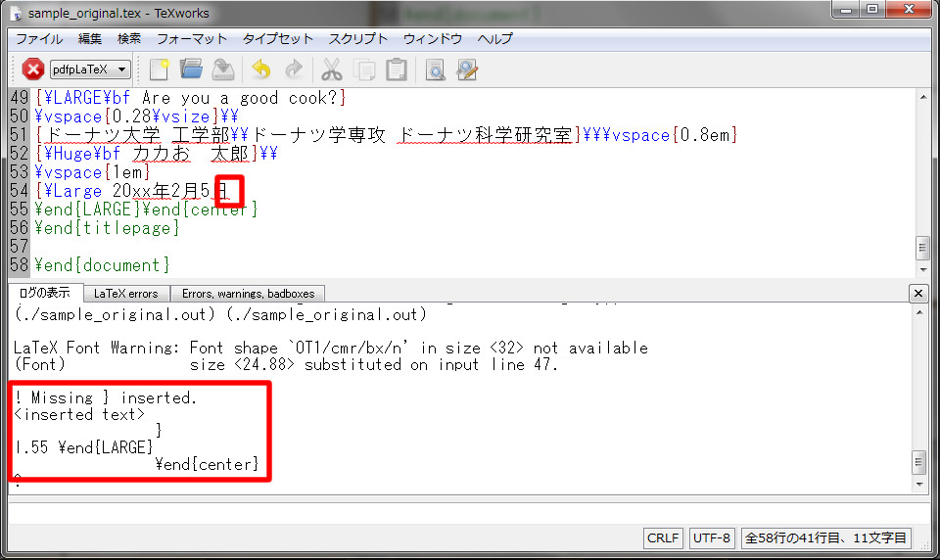
Task: Click the \end{titlepage} text on line 56
Action: pyautogui.click(x=107, y=228)
